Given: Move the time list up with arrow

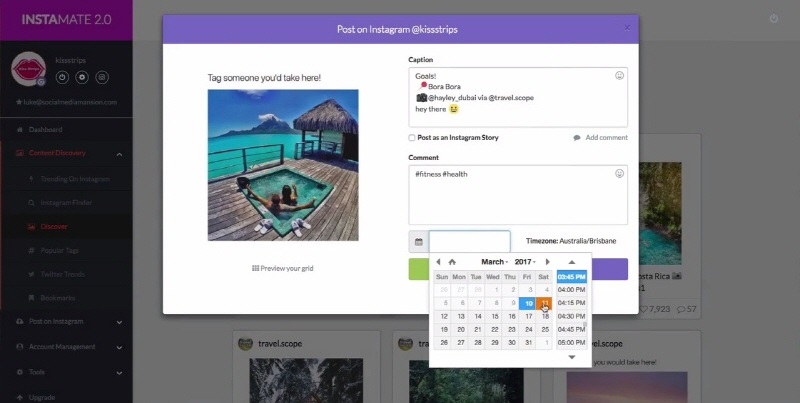Looking at the screenshot, I should [x=571, y=262].
